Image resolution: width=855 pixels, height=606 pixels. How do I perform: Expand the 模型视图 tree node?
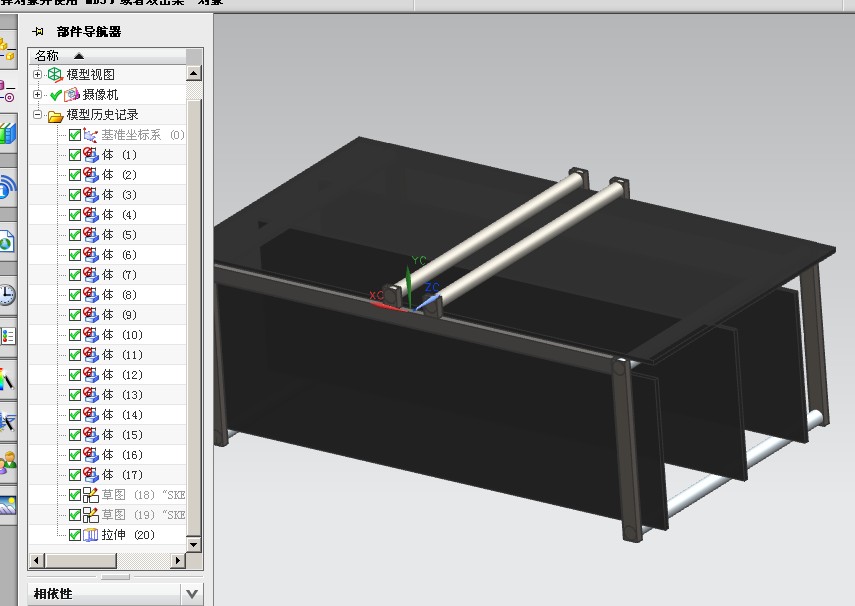point(37,74)
